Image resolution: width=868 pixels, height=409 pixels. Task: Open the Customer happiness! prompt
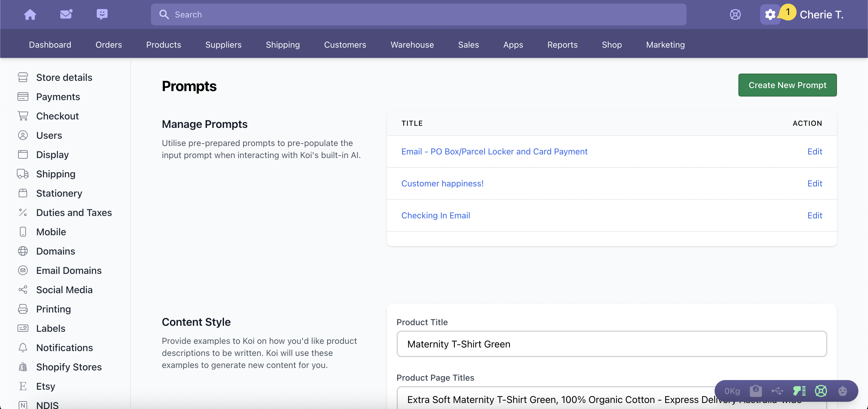(x=442, y=183)
